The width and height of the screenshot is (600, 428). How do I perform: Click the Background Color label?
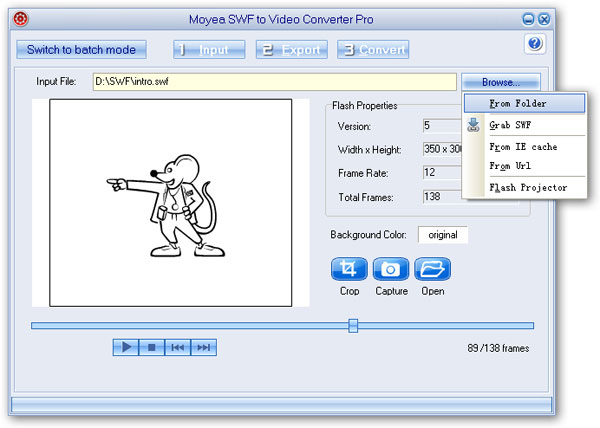[368, 234]
